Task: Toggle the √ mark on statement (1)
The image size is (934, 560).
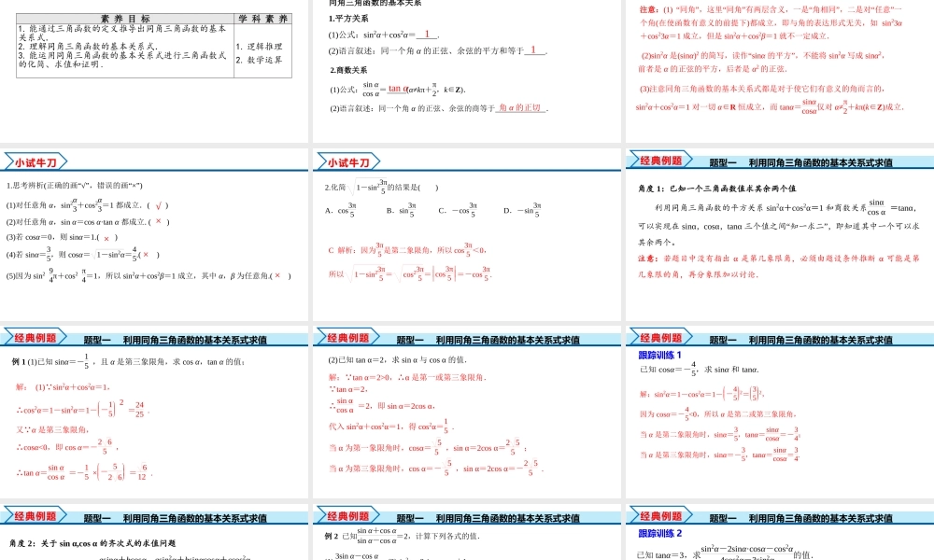Action: [x=159, y=205]
